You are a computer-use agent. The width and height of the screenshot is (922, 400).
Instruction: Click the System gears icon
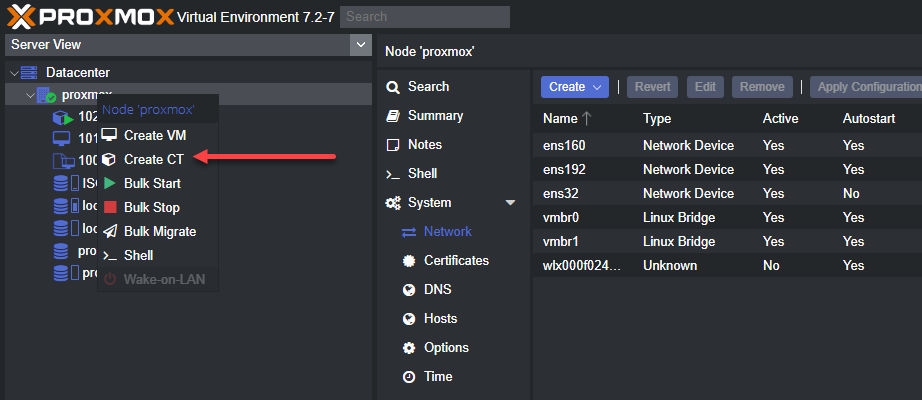pos(393,203)
